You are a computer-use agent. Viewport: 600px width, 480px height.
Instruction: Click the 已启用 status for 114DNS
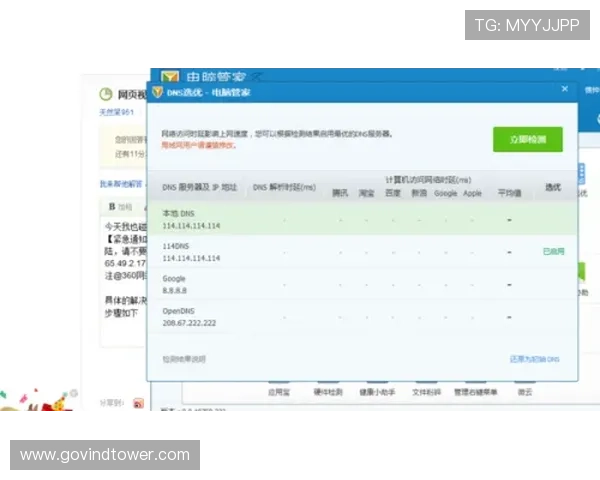tap(553, 251)
